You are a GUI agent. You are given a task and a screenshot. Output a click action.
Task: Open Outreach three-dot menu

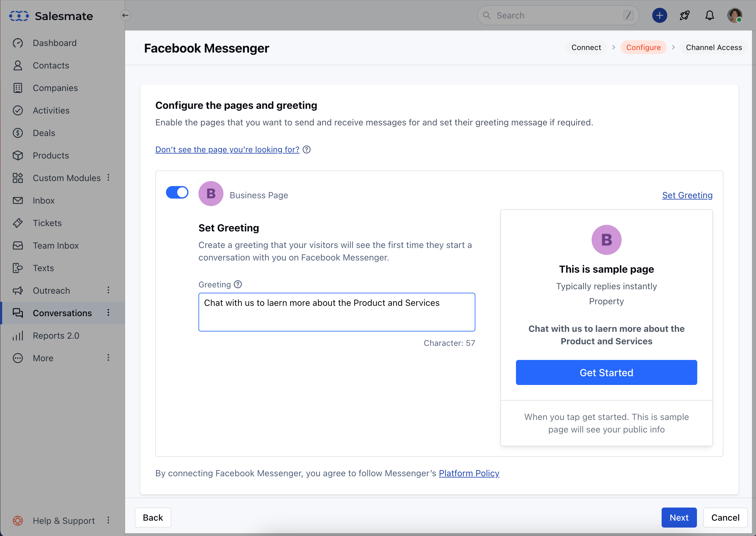[x=108, y=290]
